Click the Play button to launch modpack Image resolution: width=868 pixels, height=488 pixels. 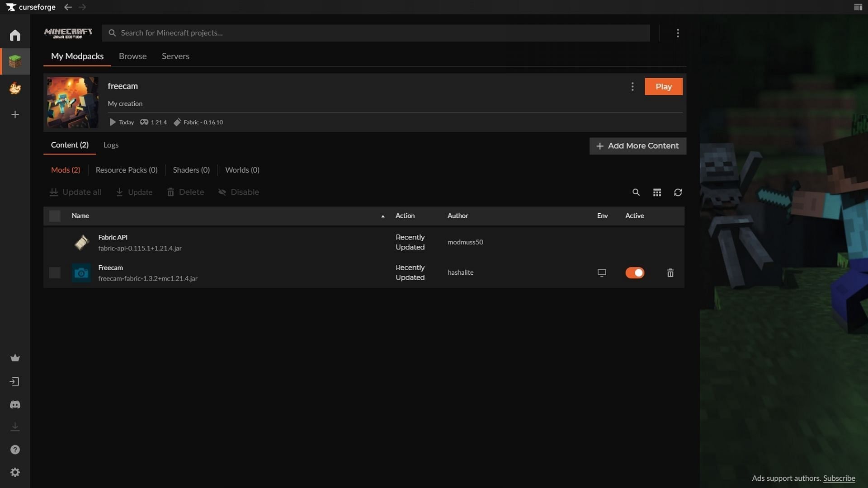click(663, 86)
